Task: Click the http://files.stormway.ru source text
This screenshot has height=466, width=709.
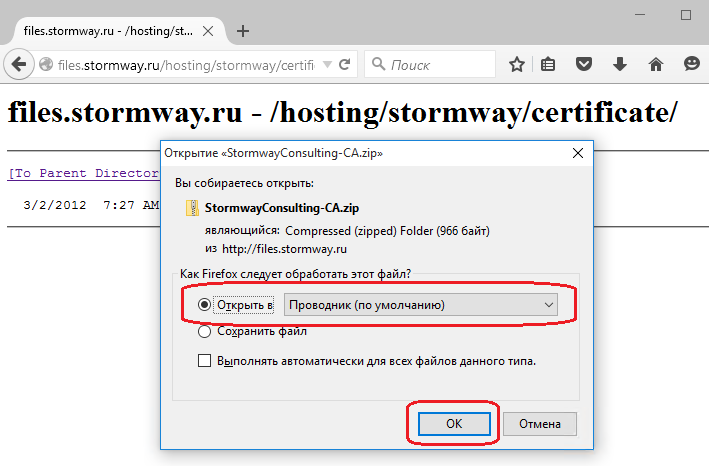Action: pos(284,249)
